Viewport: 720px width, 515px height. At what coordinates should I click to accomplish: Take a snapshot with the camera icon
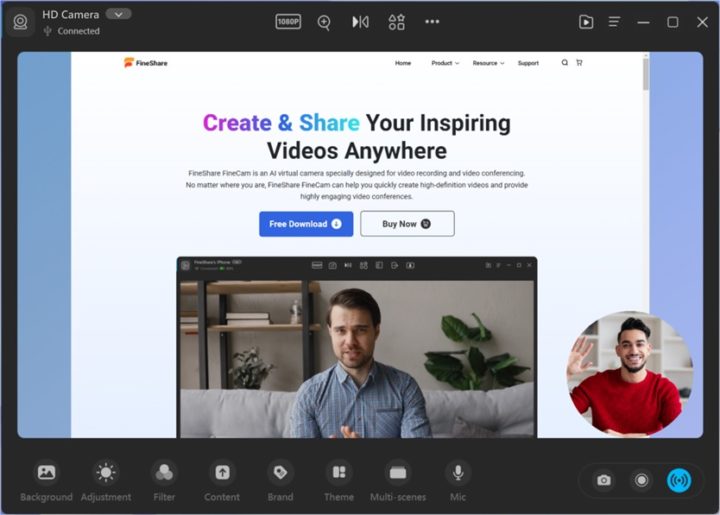[604, 480]
